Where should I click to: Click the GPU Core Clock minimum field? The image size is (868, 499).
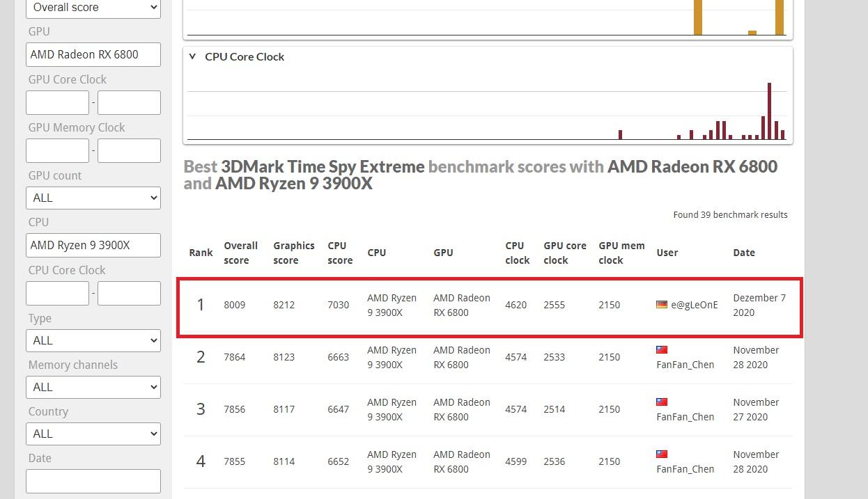tap(57, 102)
